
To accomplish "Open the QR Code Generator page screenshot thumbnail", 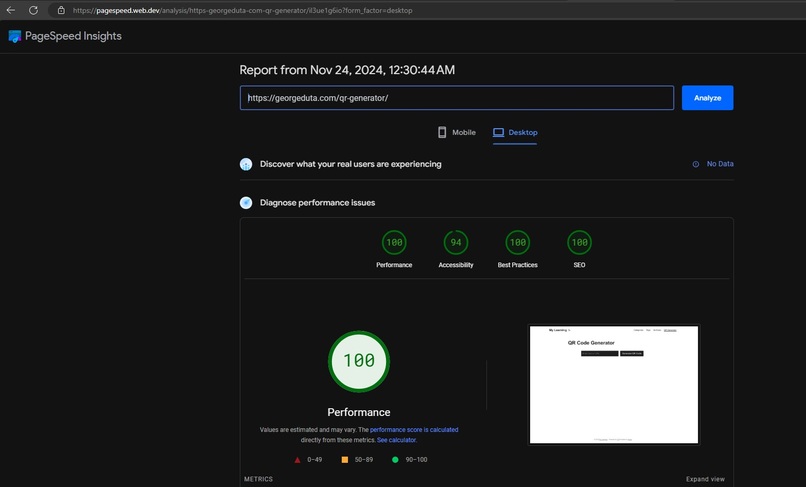I will click(614, 384).
